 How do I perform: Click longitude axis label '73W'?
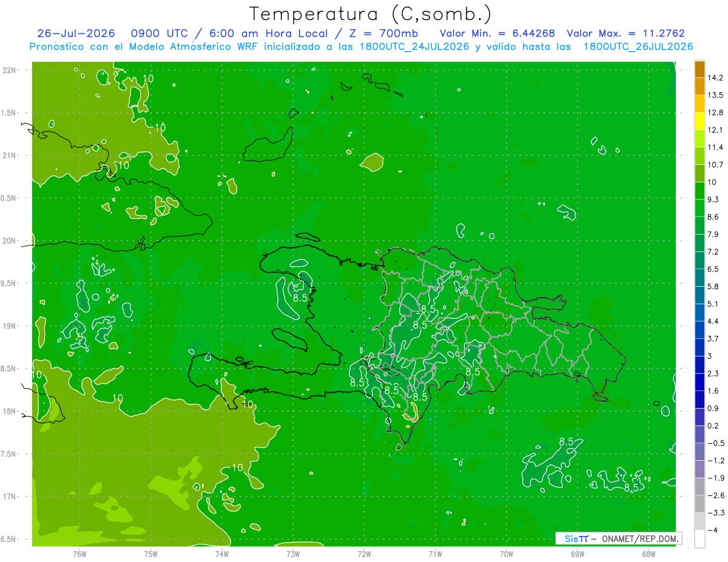click(293, 554)
